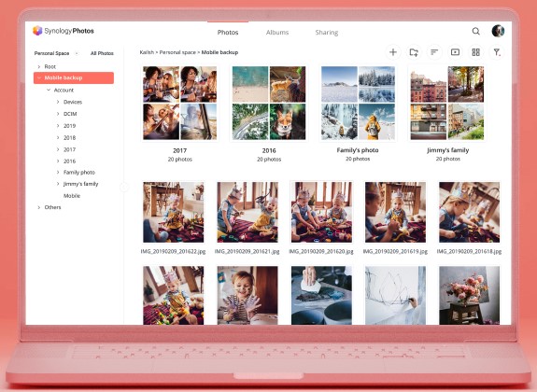Select the Root folder label
Viewport: 537px width, 392px height.
pos(50,66)
